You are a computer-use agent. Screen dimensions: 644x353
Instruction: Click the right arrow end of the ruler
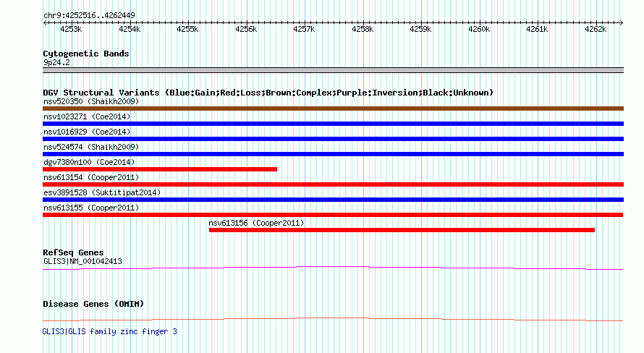pos(621,22)
